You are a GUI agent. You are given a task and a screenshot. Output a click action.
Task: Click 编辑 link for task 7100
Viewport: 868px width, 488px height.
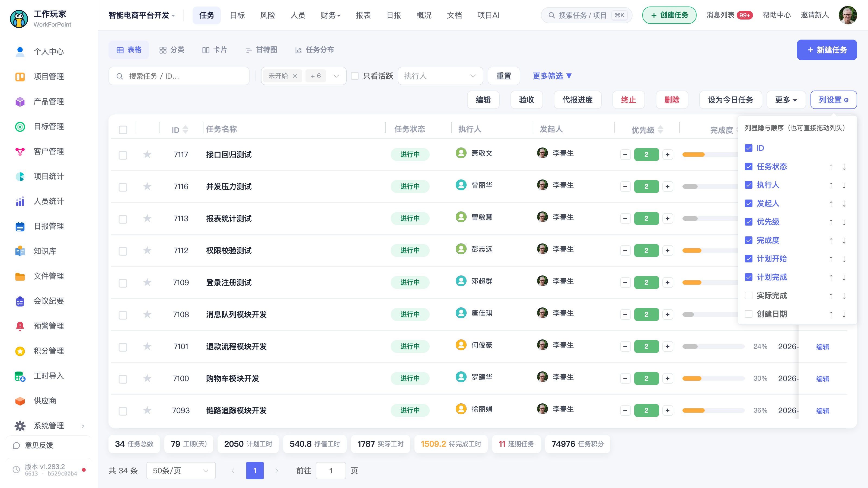tap(822, 378)
